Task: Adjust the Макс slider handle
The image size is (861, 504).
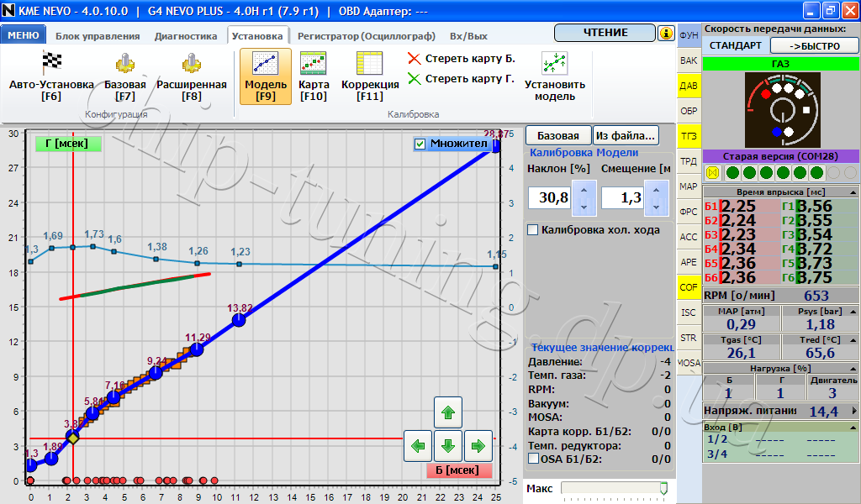Action: 663,488
